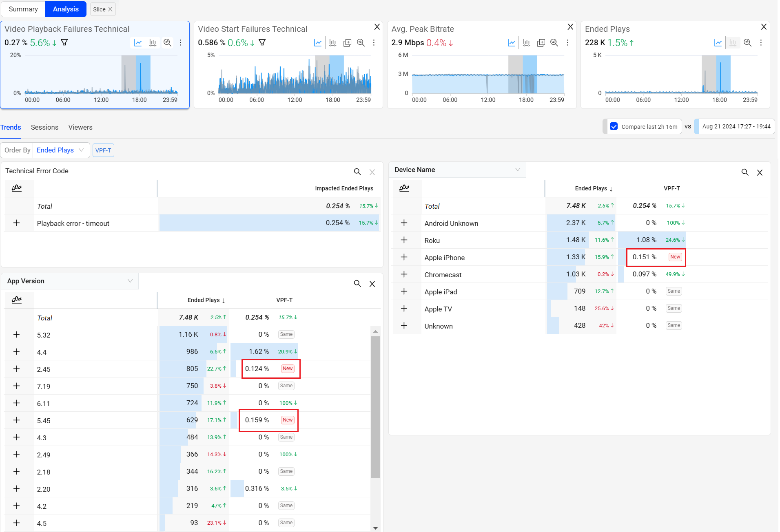Click add-to-compare icon on Video Start Failures card
The width and height of the screenshot is (780, 532).
point(347,43)
